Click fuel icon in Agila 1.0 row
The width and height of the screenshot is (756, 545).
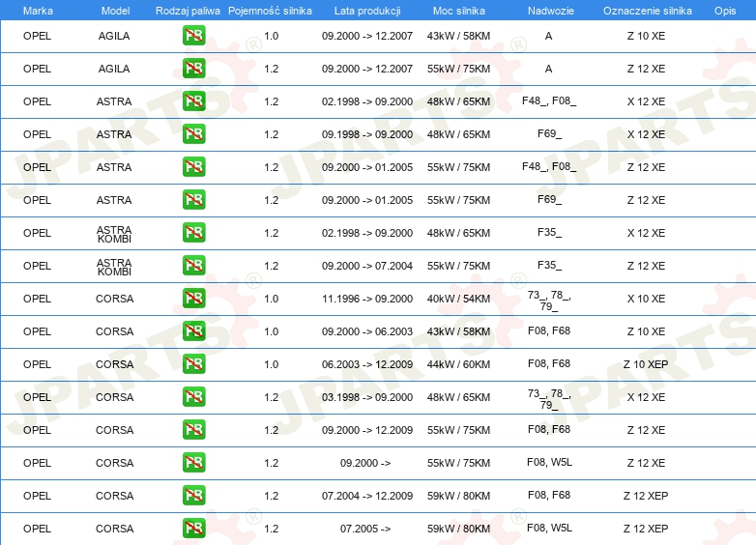[193, 35]
